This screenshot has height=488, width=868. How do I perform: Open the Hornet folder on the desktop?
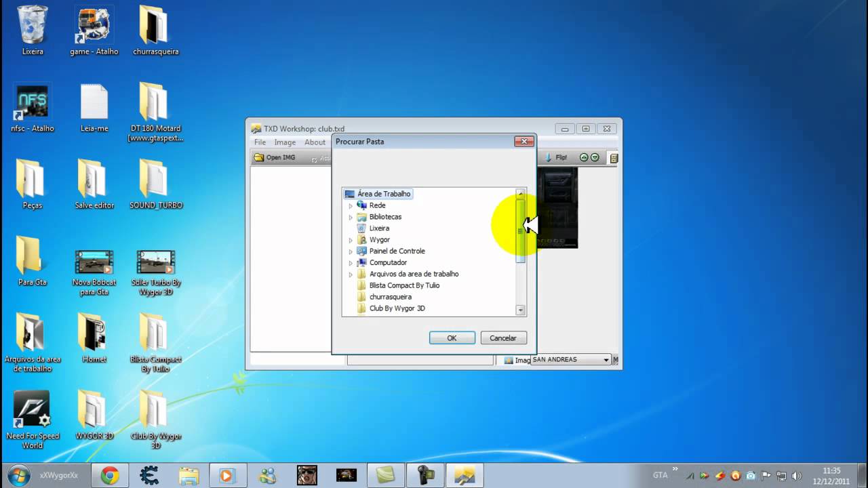pyautogui.click(x=94, y=338)
